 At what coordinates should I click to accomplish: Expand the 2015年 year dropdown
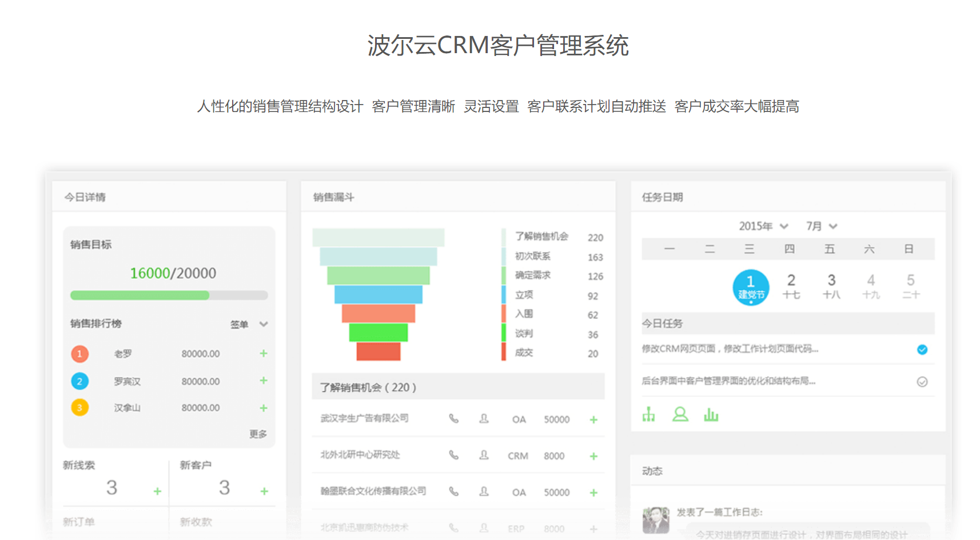[x=763, y=226]
